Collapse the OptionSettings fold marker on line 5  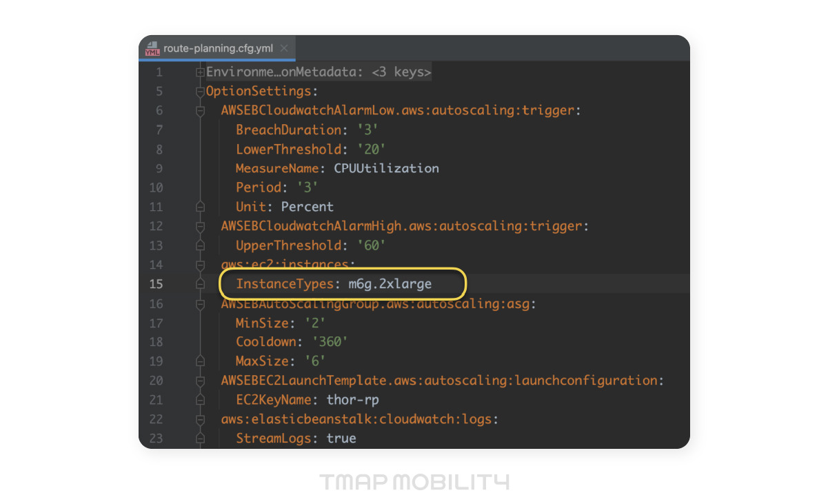point(201,91)
